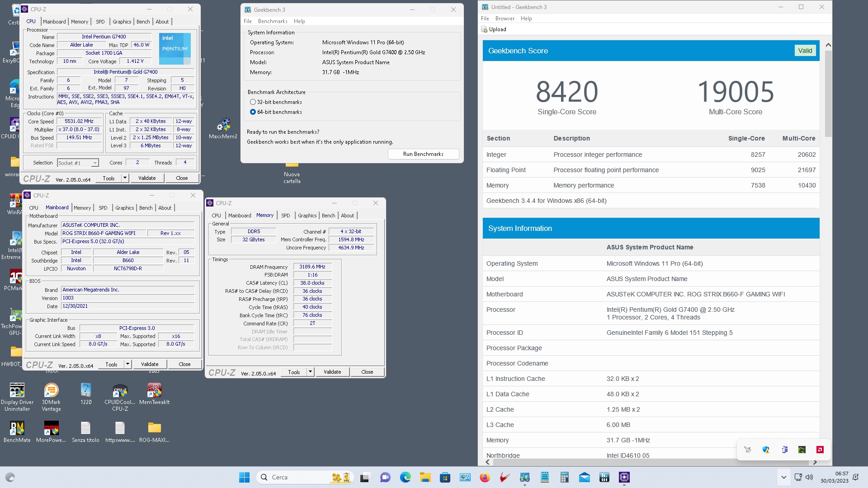
Task: Open Benchmarks menu in Geekbench 3
Action: point(273,21)
